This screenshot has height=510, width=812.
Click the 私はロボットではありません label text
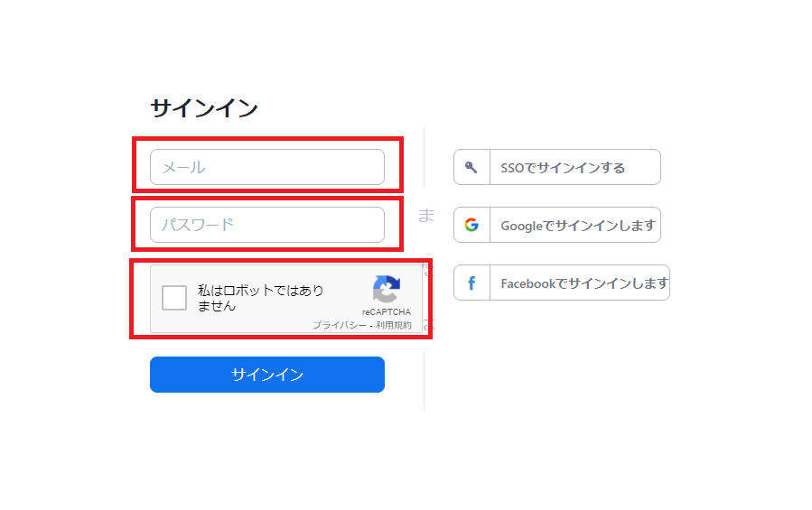tap(260, 298)
